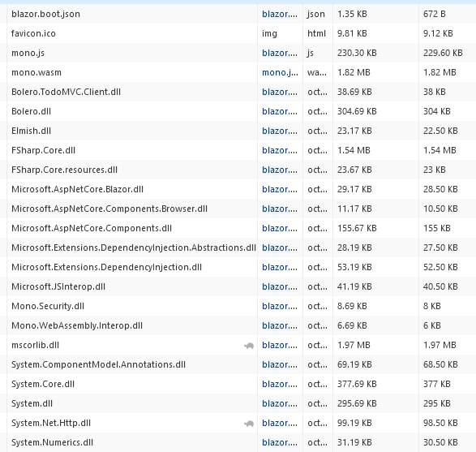
Task: Click the turtle throttling icon next to mscorlib.dll
Action: point(249,346)
